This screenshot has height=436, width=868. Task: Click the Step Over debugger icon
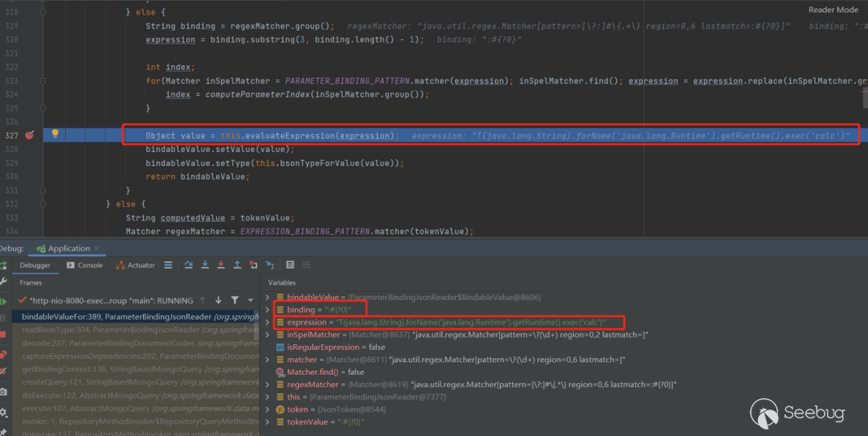tap(189, 265)
